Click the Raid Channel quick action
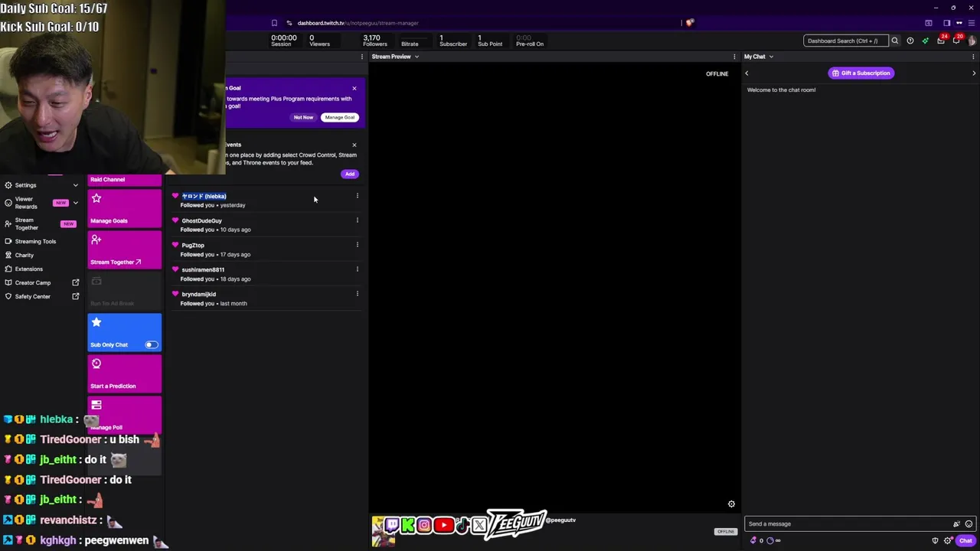Viewport: 980px width, 551px height. 124,180
